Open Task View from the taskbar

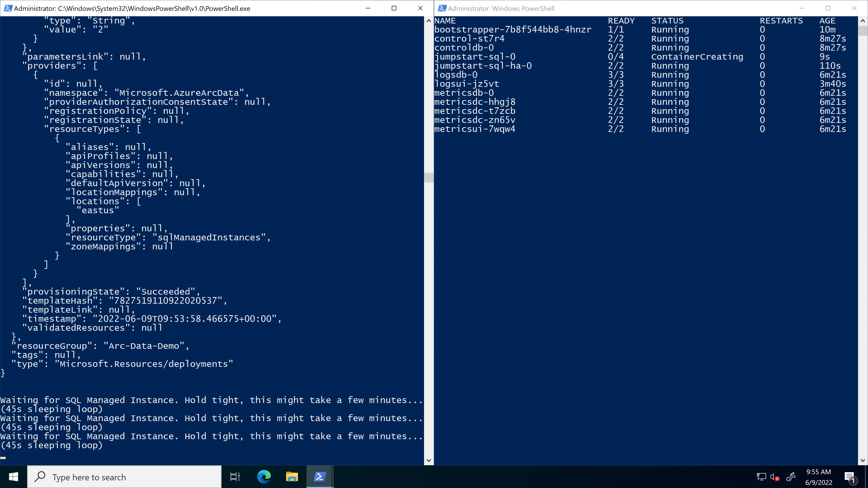(235, 477)
